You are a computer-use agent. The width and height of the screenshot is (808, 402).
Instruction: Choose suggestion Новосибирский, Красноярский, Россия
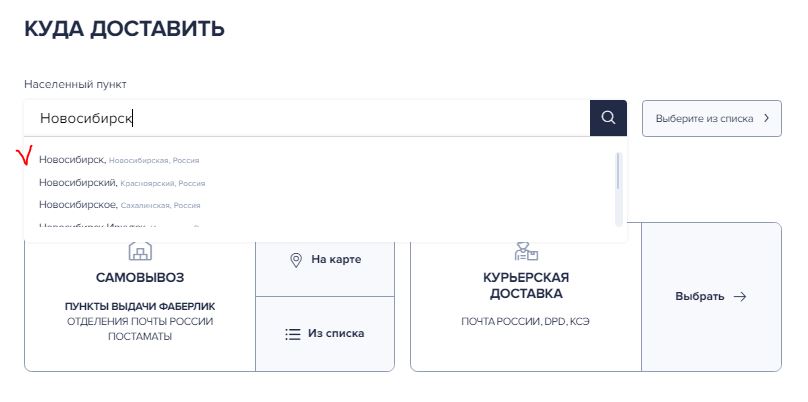click(122, 182)
